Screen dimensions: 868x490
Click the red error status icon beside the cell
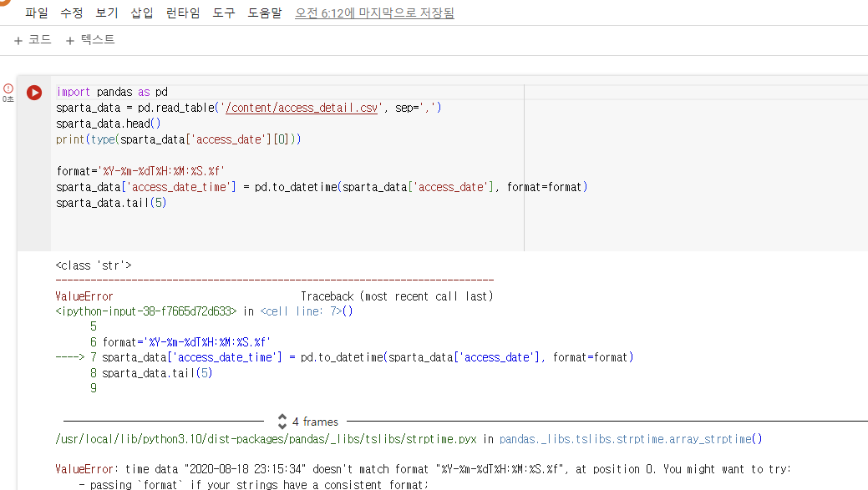8,88
